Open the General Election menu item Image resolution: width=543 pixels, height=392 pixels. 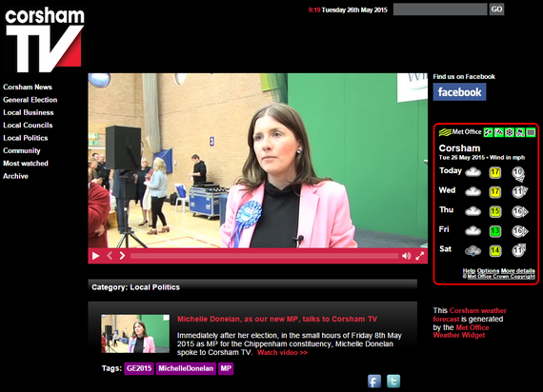[x=30, y=100]
